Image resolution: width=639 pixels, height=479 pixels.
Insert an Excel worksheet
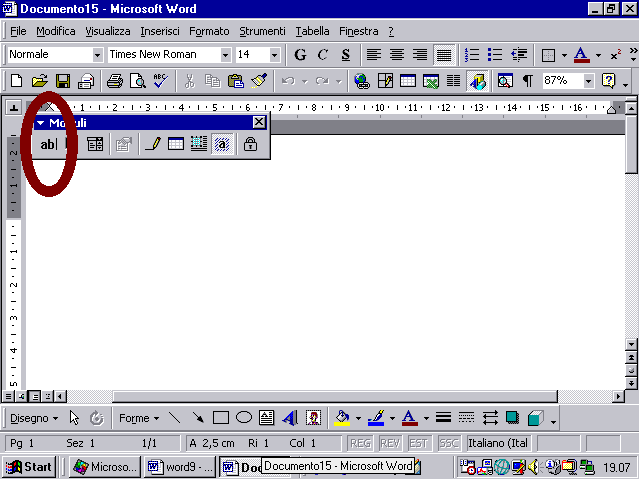pyautogui.click(x=431, y=81)
